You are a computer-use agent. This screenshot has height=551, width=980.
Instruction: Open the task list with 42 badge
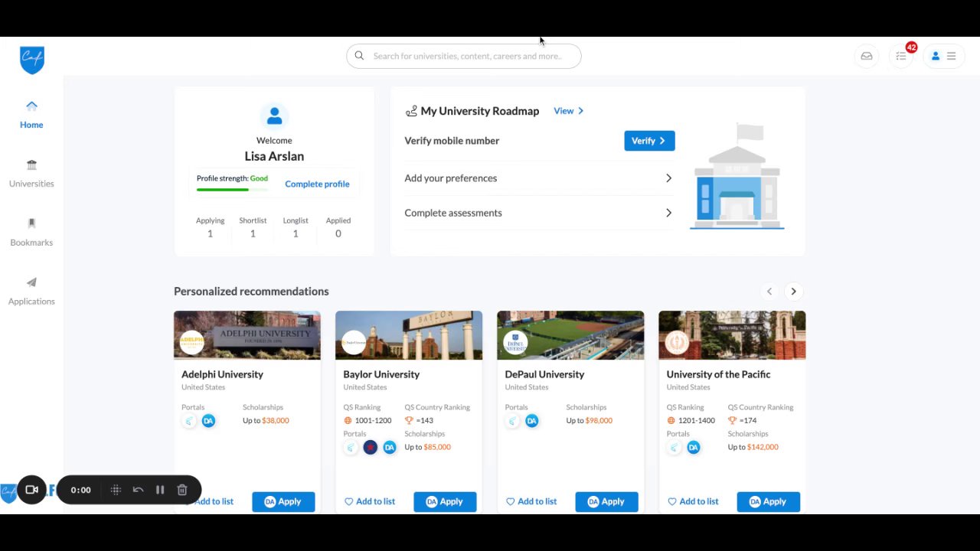902,56
